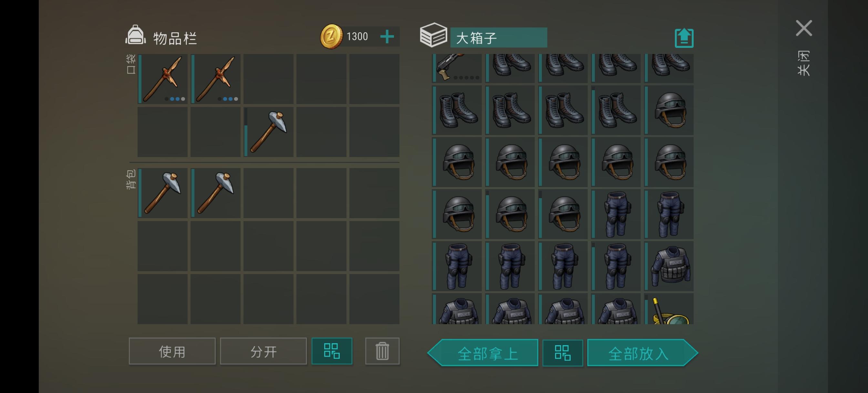Screen dimensions: 868x393
Task: Close the inventory with the X
Action: [x=804, y=28]
